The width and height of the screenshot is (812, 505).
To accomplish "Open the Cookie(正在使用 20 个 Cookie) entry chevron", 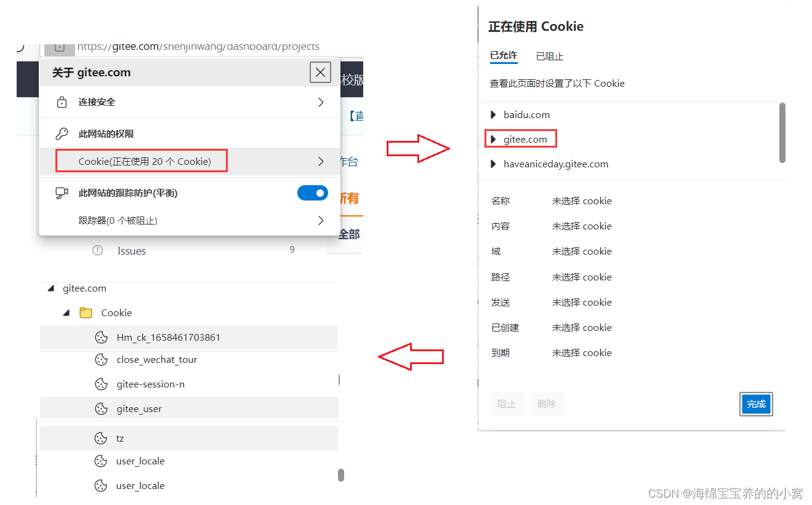I will (x=321, y=162).
